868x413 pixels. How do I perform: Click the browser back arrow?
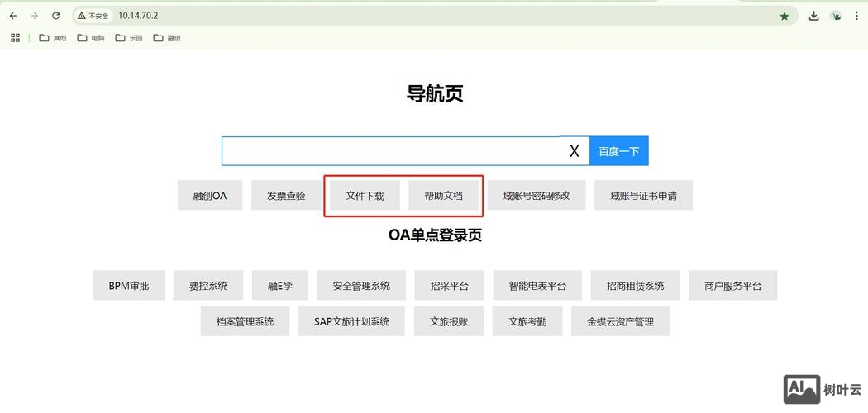(13, 16)
